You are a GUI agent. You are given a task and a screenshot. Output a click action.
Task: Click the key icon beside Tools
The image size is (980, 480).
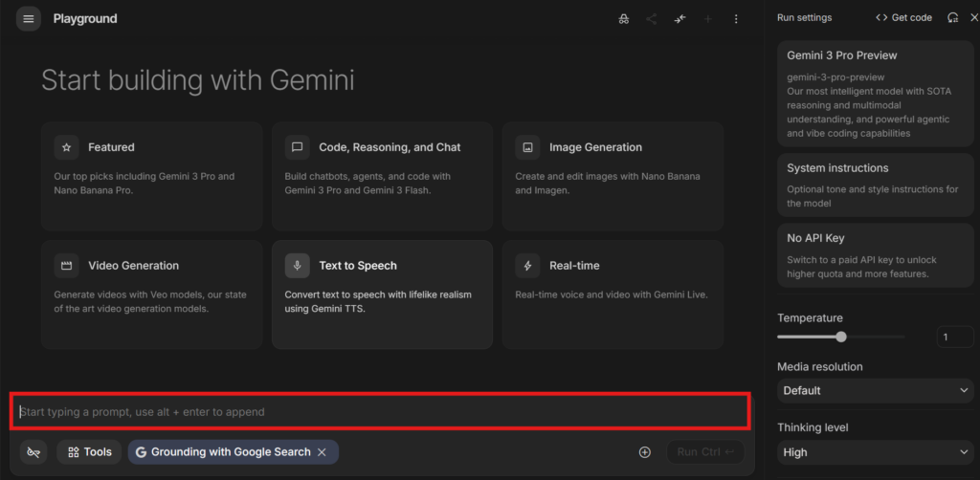click(x=34, y=452)
